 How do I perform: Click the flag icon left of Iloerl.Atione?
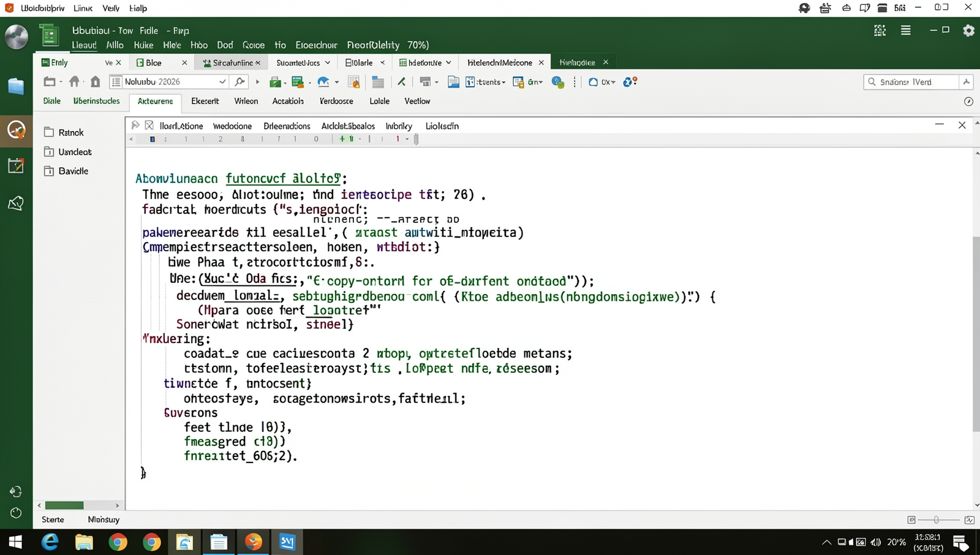coord(135,125)
